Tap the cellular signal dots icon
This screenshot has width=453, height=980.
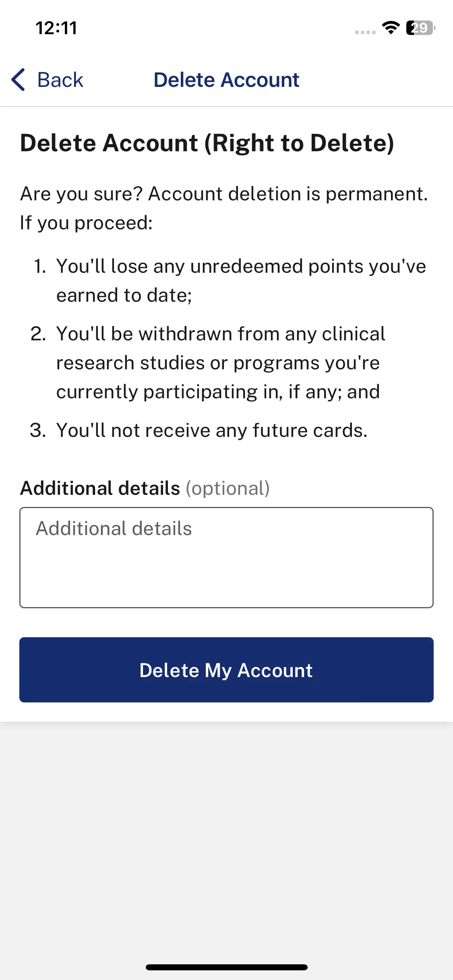tap(365, 32)
